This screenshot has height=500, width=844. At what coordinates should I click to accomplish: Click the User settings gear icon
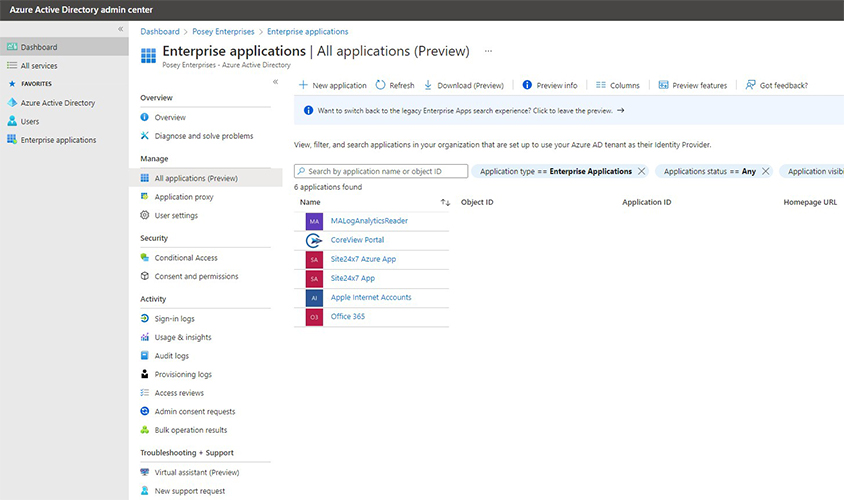[x=144, y=215]
